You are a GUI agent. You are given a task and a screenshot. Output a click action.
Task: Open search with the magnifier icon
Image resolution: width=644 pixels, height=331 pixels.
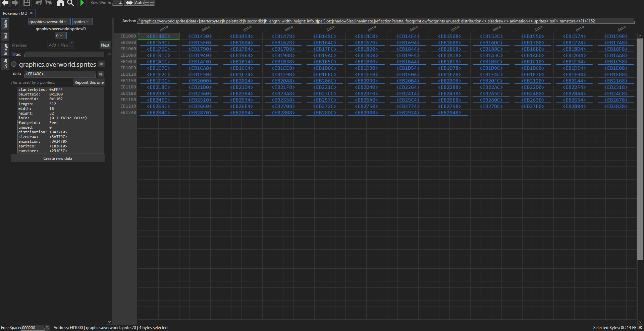coord(70,3)
